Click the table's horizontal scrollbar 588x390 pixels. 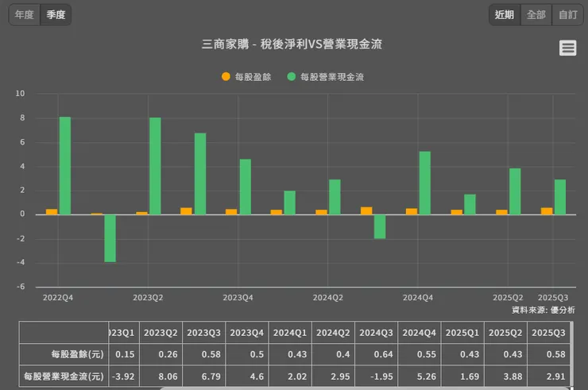366,388
